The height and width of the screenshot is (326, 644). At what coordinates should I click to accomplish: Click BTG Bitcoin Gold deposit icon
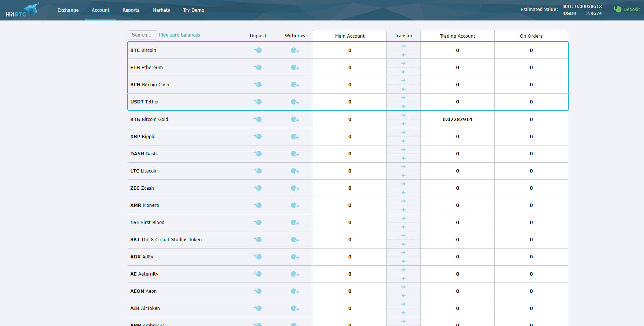258,119
